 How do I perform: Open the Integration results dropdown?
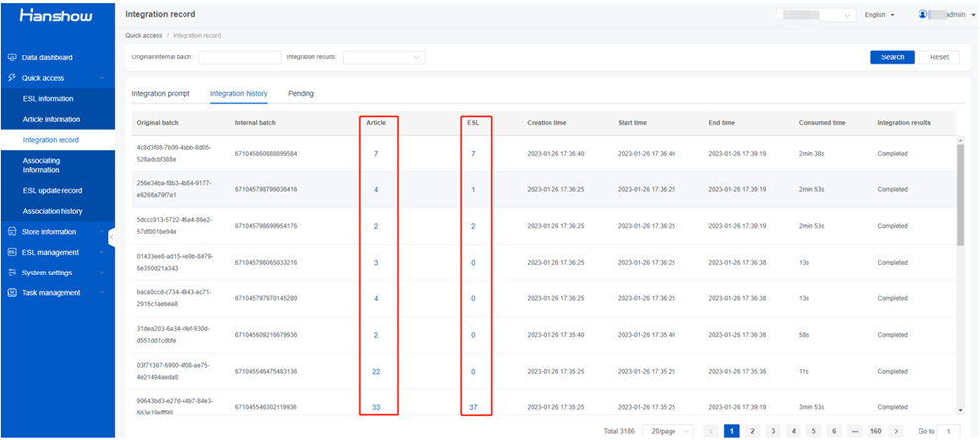(384, 57)
